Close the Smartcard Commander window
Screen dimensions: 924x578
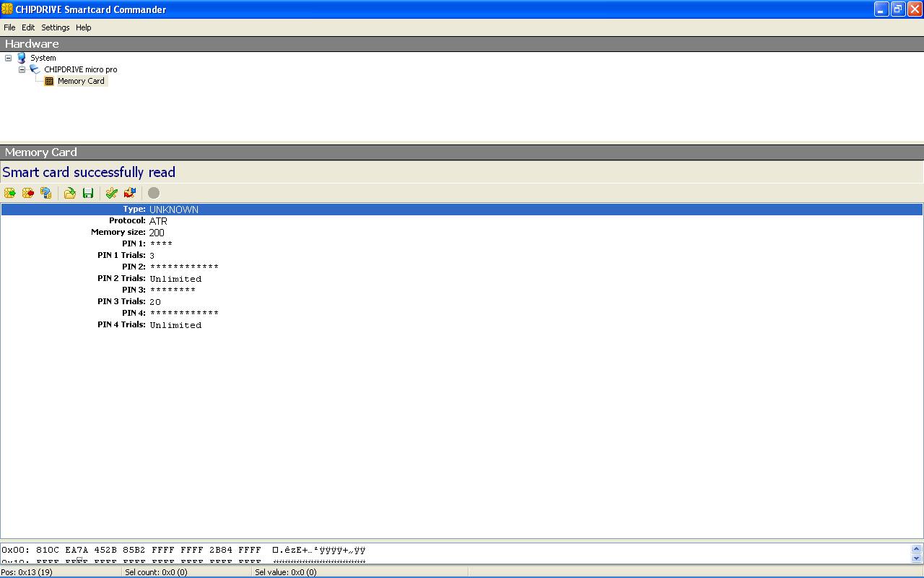[x=915, y=9]
